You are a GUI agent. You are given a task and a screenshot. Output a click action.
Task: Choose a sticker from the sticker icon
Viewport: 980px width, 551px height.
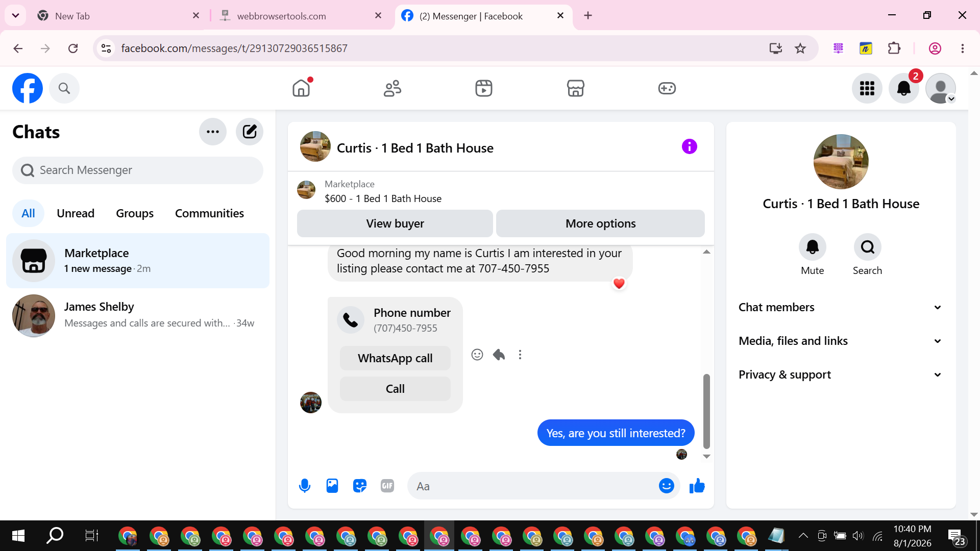coord(360,486)
